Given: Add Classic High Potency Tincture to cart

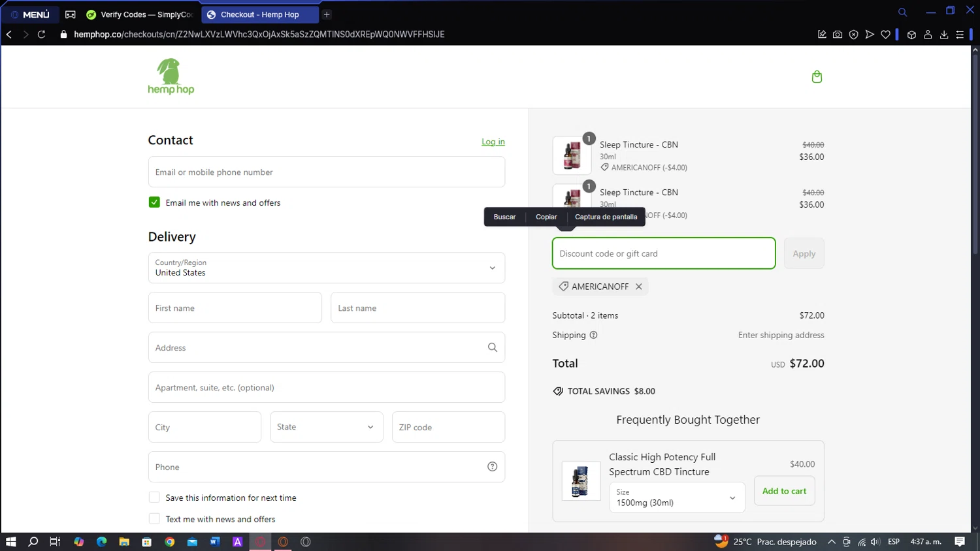Looking at the screenshot, I should 784,491.
